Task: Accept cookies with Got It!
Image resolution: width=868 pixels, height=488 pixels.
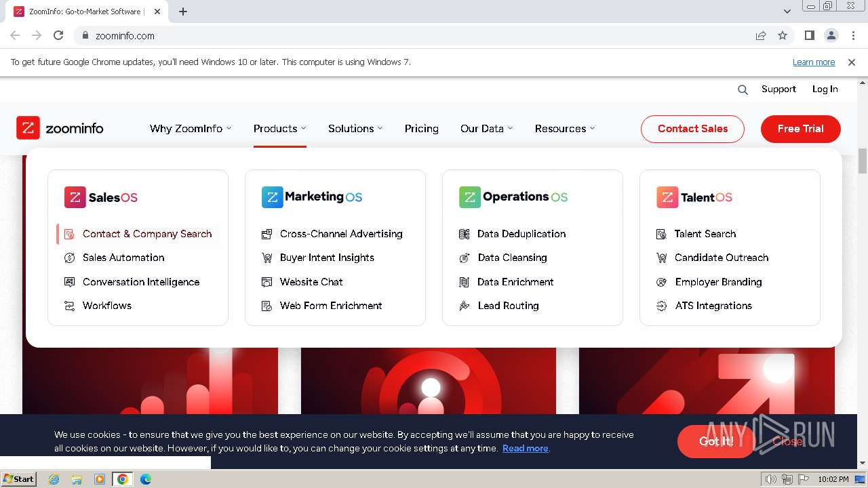Action: pos(716,441)
